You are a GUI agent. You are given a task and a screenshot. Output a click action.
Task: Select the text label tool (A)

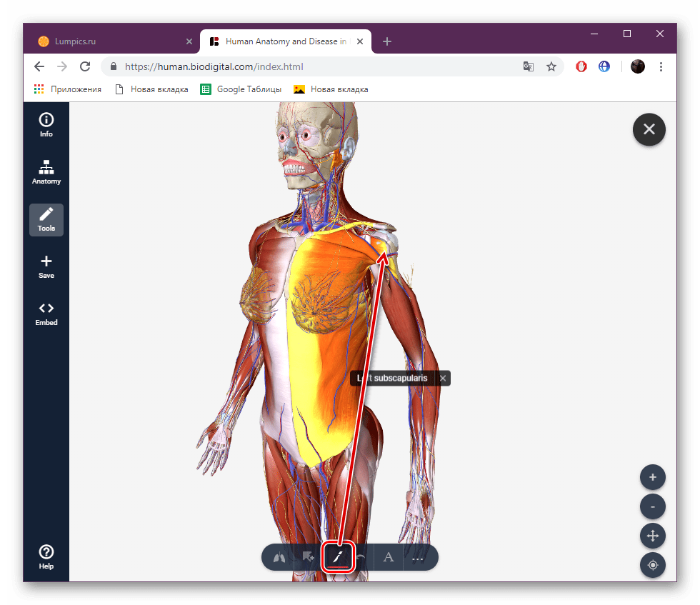pyautogui.click(x=389, y=557)
